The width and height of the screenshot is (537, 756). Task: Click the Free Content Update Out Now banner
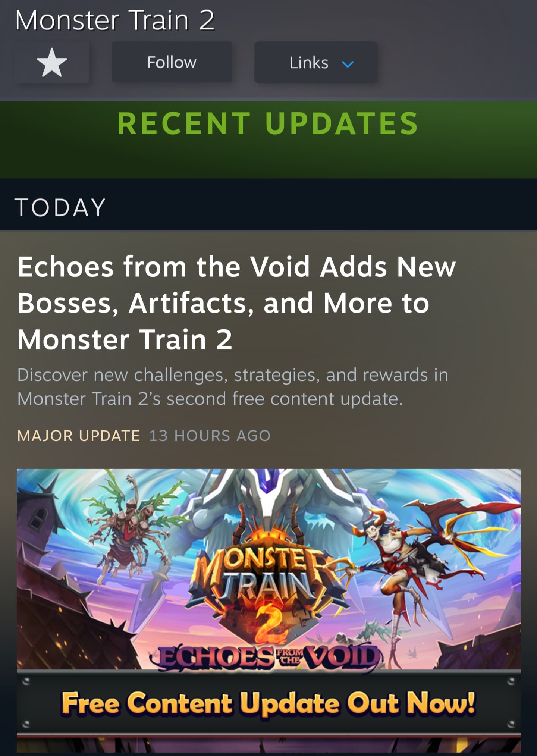[268, 703]
